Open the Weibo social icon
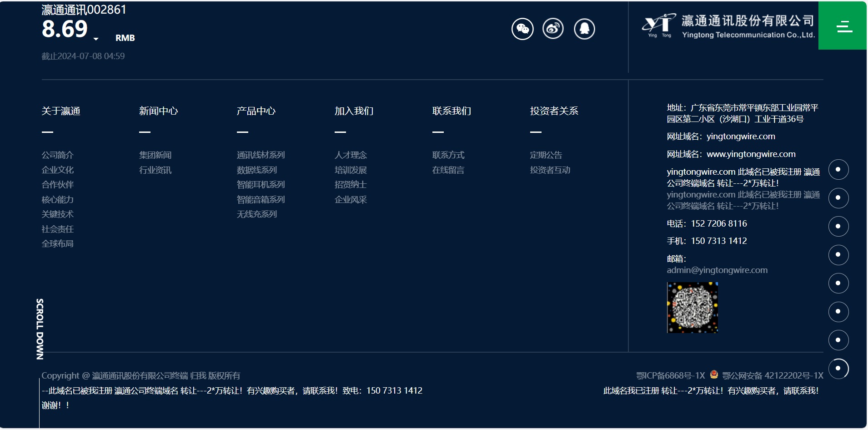The height and width of the screenshot is (430, 868). 553,29
